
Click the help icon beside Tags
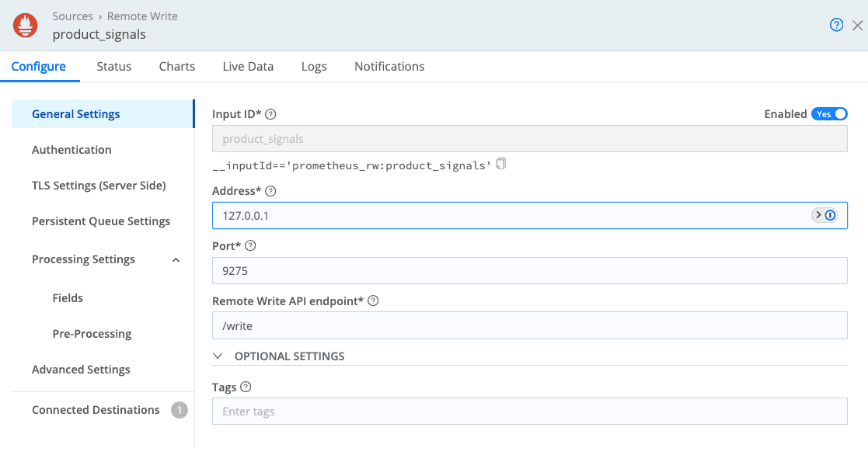coord(246,387)
